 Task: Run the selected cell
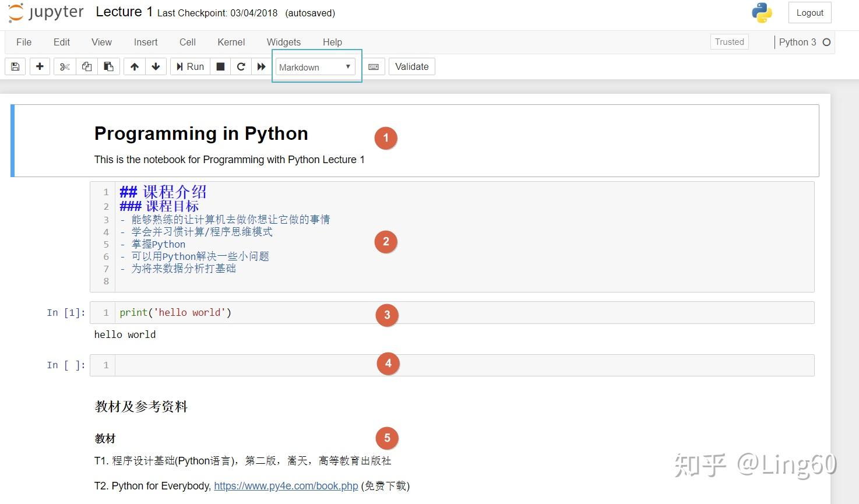[x=189, y=66]
